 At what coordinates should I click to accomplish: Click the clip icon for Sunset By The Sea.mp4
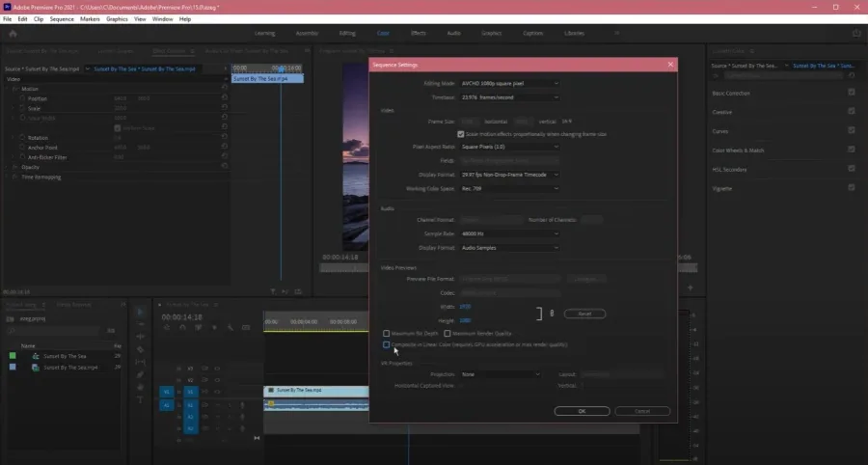(36, 367)
